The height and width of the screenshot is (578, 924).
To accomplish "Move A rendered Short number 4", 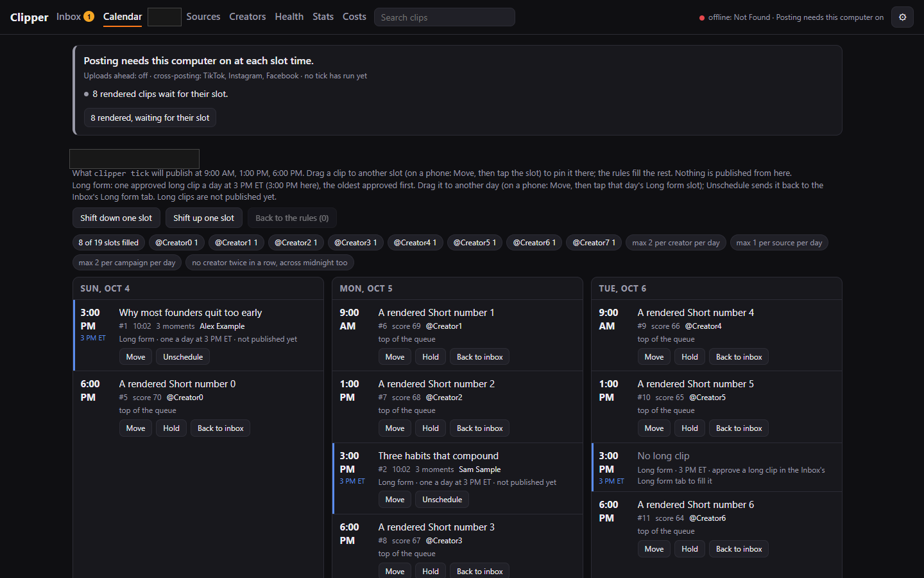I will click(654, 357).
